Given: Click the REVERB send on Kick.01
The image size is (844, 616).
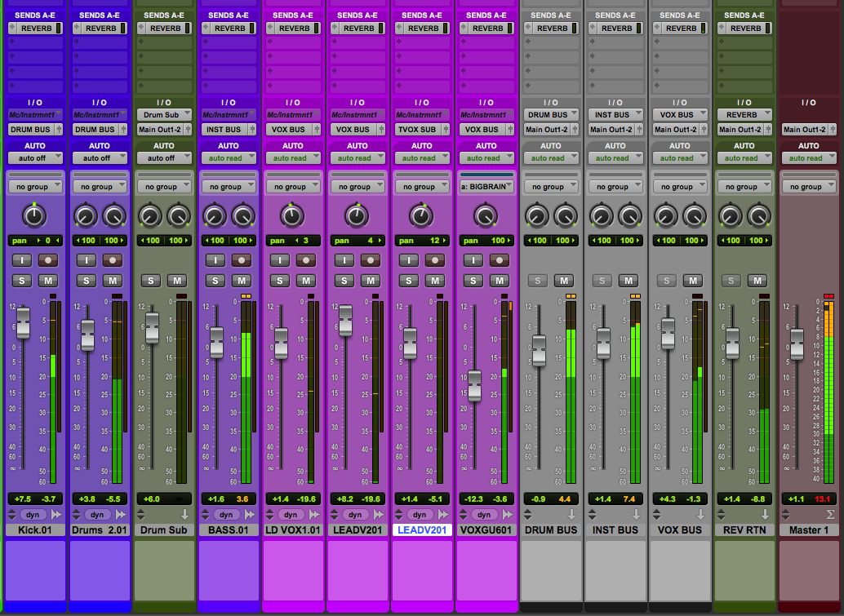Looking at the screenshot, I should pos(33,28).
